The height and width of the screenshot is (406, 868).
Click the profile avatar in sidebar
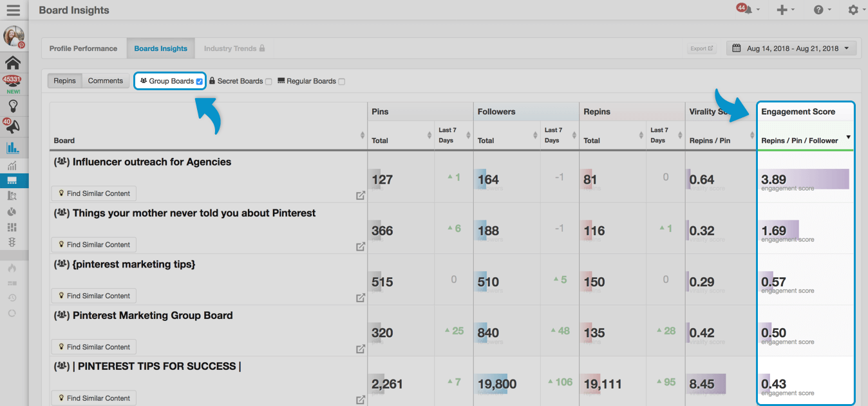(x=14, y=36)
